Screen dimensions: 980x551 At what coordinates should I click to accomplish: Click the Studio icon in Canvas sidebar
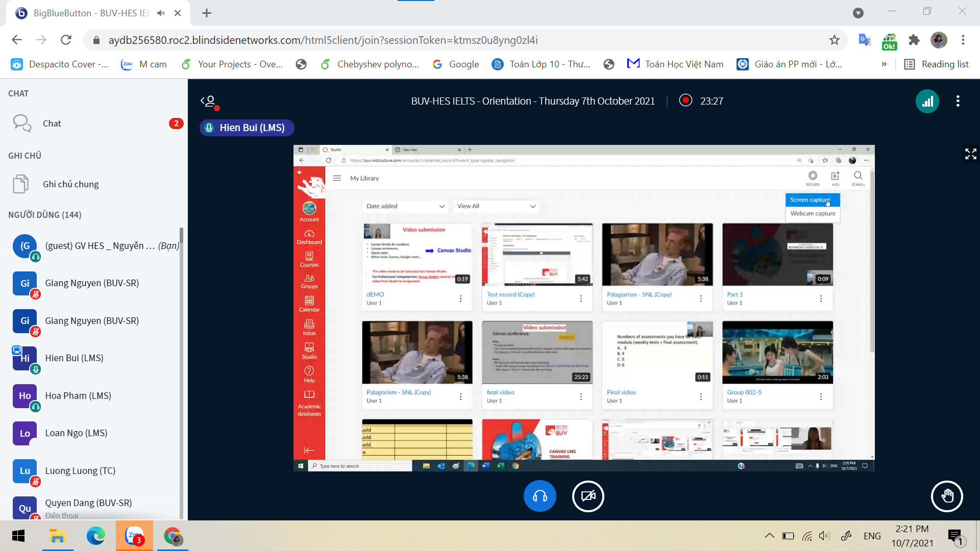(x=309, y=350)
